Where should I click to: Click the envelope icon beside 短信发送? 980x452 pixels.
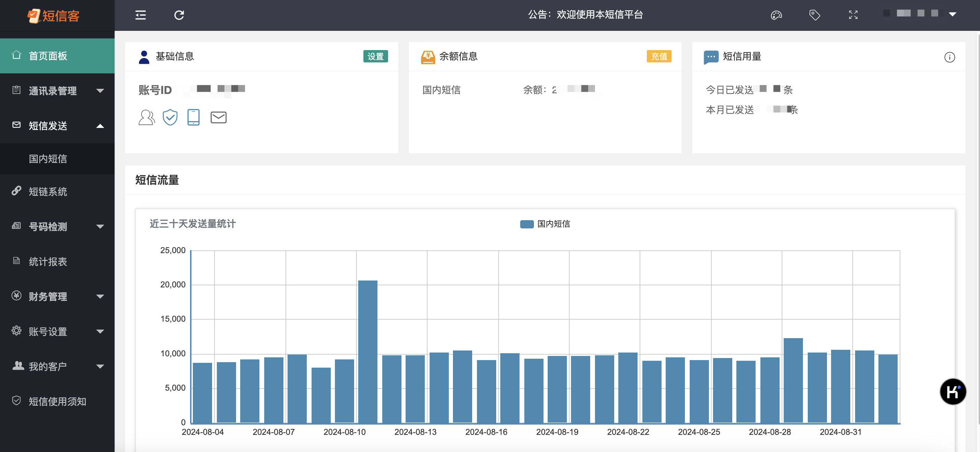16,125
